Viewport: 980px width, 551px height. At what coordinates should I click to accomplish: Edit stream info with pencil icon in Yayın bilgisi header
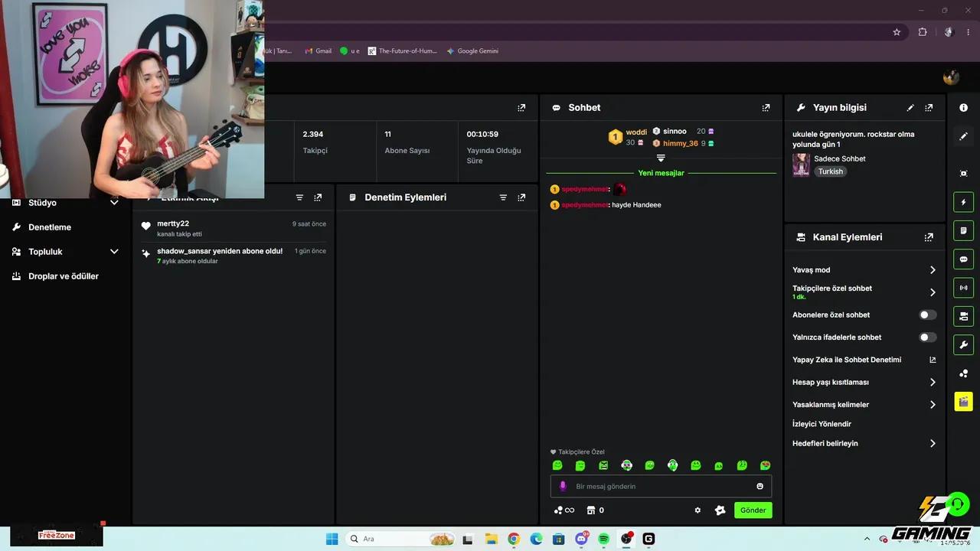[x=910, y=108]
